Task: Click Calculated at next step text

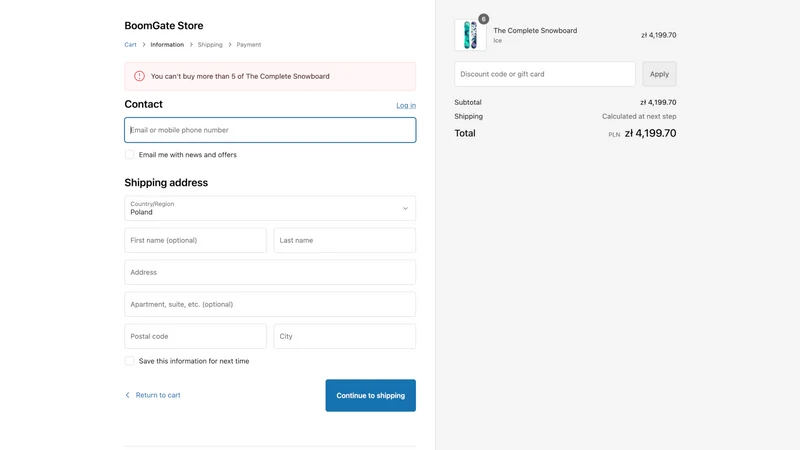Action: point(639,116)
